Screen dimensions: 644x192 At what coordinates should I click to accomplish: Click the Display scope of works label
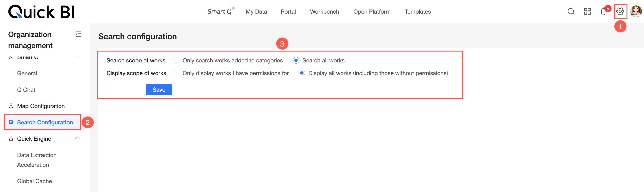(136, 73)
